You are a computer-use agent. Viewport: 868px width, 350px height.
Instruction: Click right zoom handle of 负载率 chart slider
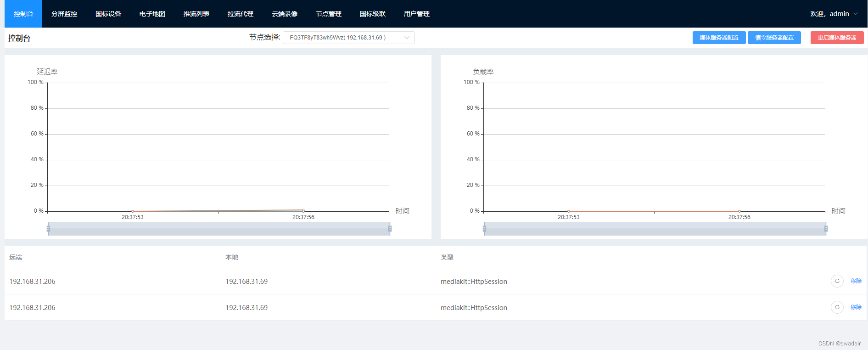[x=826, y=229]
